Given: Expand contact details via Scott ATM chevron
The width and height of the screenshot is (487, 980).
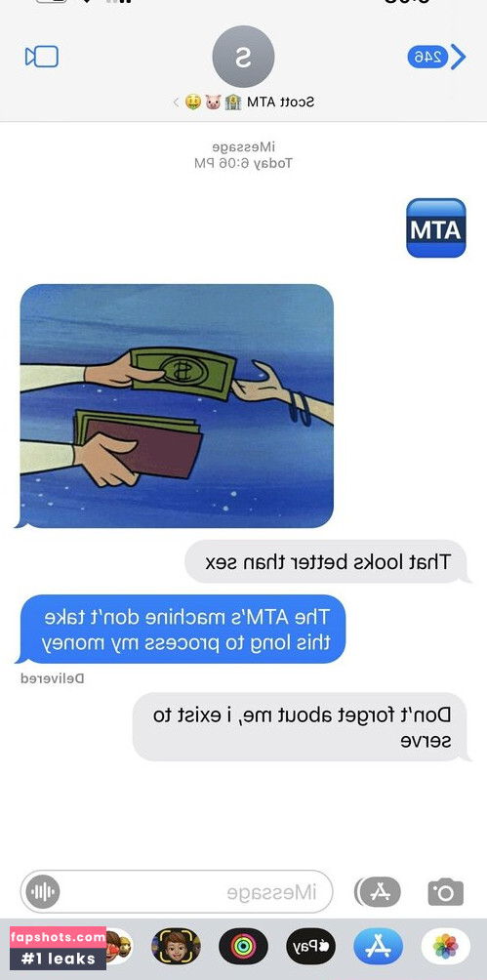Looking at the screenshot, I should coord(177,102).
